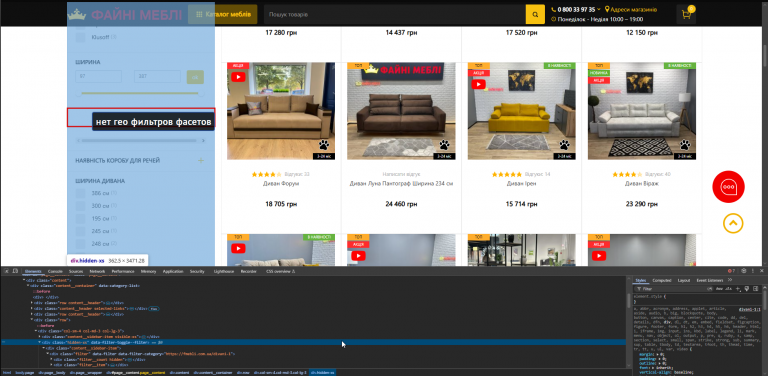This screenshot has height=376, width=768.
Task: Open the Network tab
Action: [x=97, y=271]
